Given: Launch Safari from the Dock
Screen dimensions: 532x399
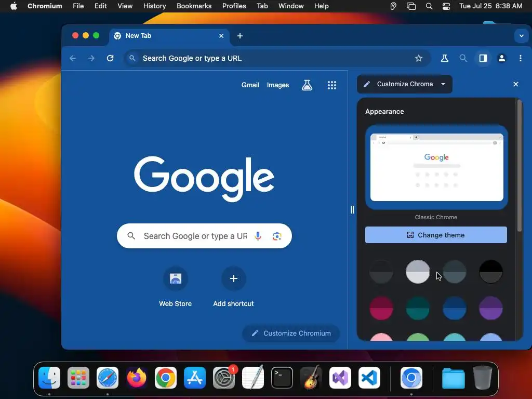Looking at the screenshot, I should (108, 378).
